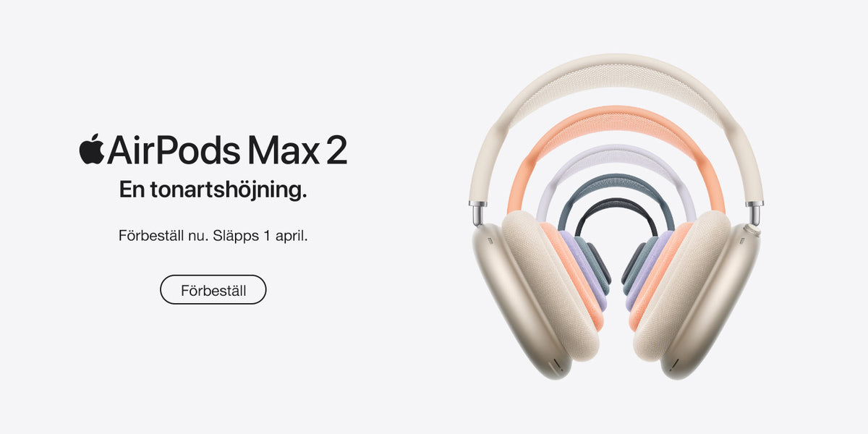Screen dimensions: 868x434
Task: Click the Apple logo icon
Action: 92,149
